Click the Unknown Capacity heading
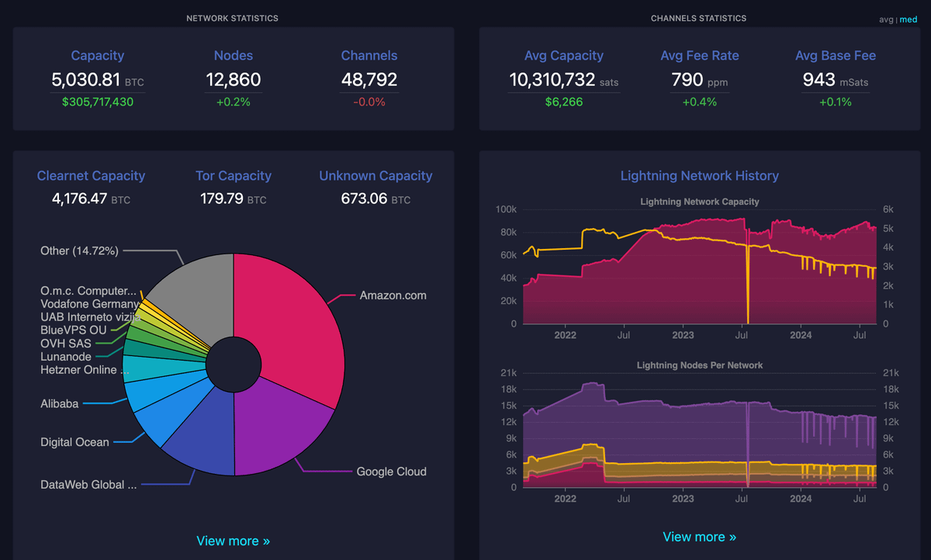This screenshot has height=560, width=931. coord(376,176)
